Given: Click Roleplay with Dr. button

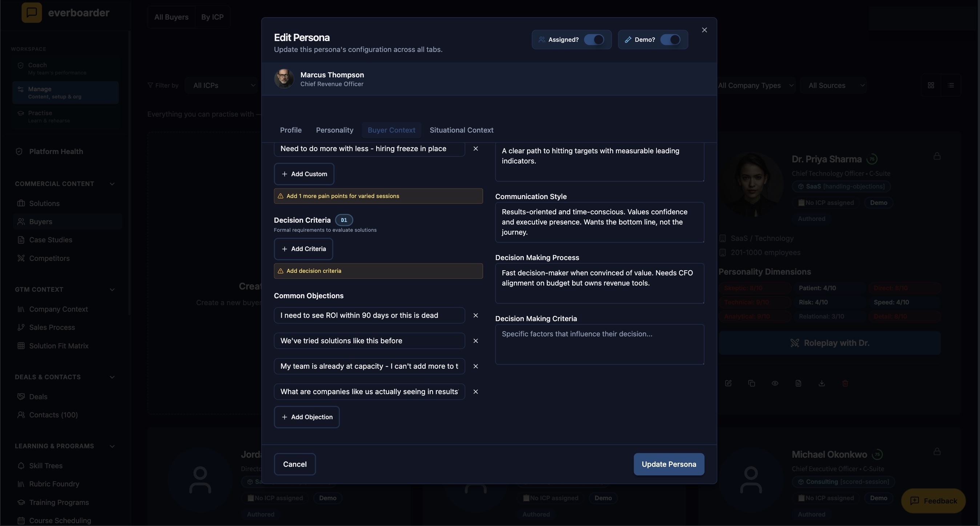Looking at the screenshot, I should coord(830,343).
